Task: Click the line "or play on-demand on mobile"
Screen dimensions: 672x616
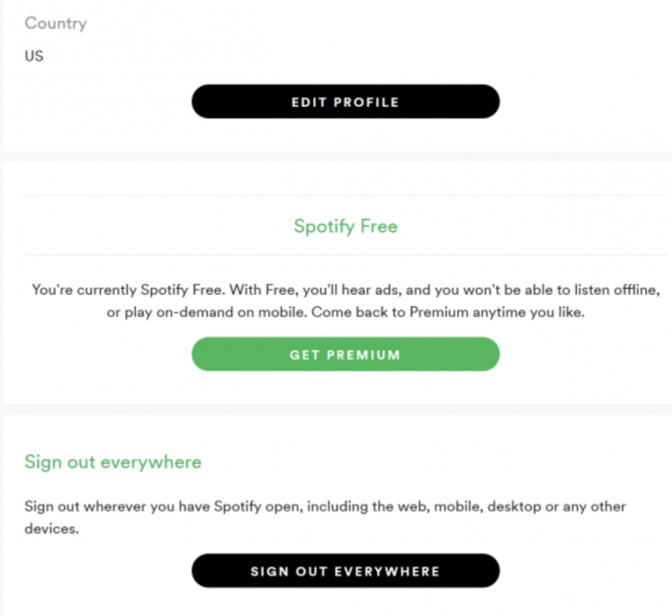Action: [207, 312]
